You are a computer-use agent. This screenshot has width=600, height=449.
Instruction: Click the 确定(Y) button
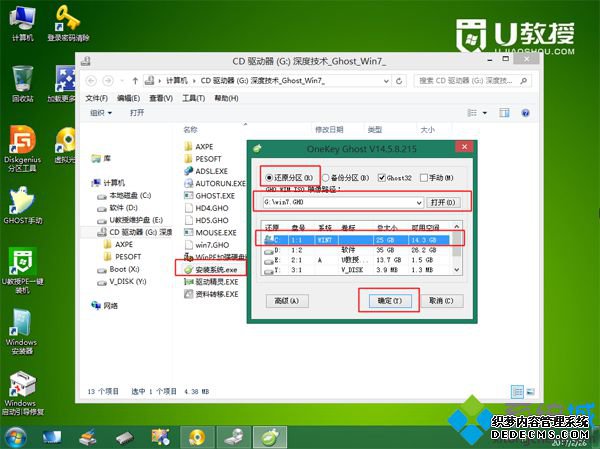pos(390,301)
